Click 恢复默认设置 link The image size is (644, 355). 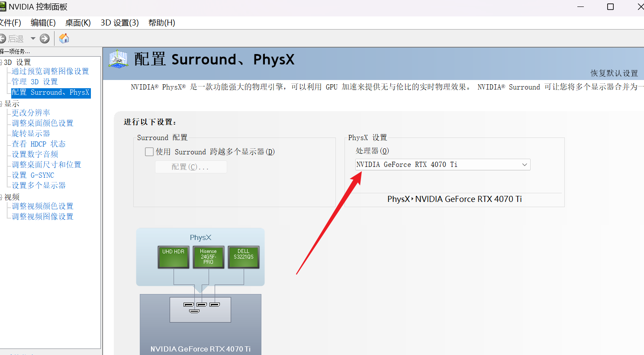pyautogui.click(x=614, y=73)
